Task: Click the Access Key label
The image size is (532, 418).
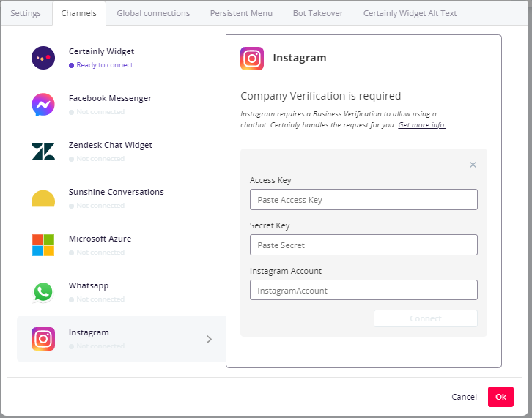Action: 270,180
